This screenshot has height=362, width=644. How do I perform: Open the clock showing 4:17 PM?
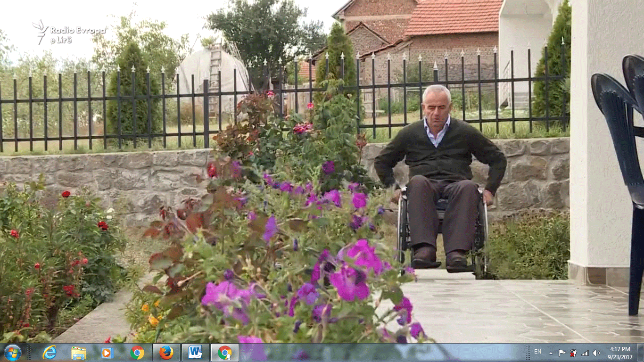(x=619, y=353)
